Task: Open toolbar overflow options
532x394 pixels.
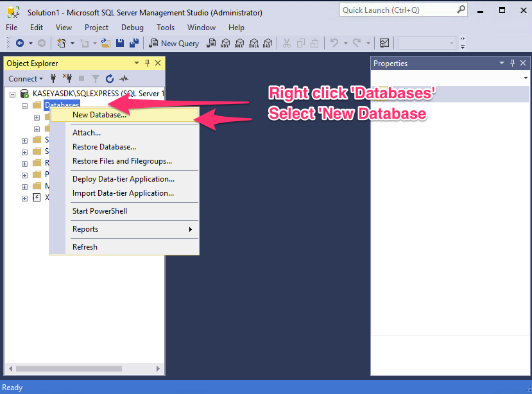Action: click(x=463, y=43)
